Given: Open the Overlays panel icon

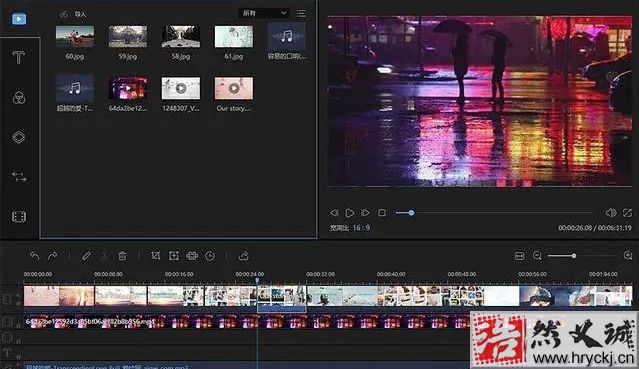Looking at the screenshot, I should pos(19,137).
